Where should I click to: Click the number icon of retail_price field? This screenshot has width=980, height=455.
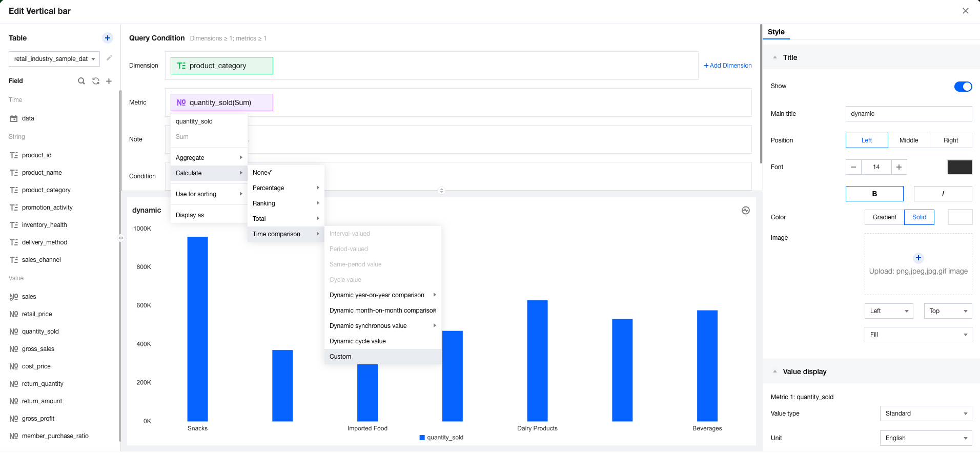(x=14, y=314)
